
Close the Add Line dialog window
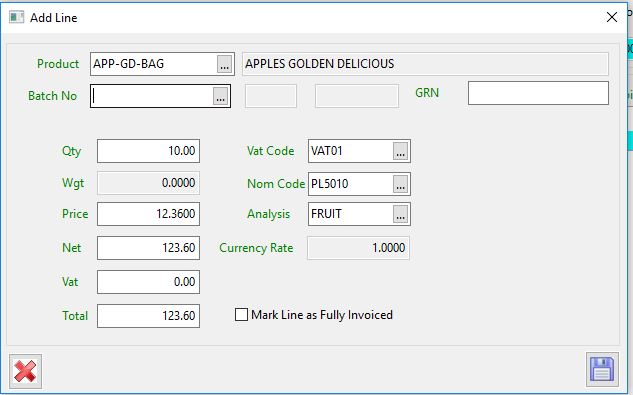(612, 17)
